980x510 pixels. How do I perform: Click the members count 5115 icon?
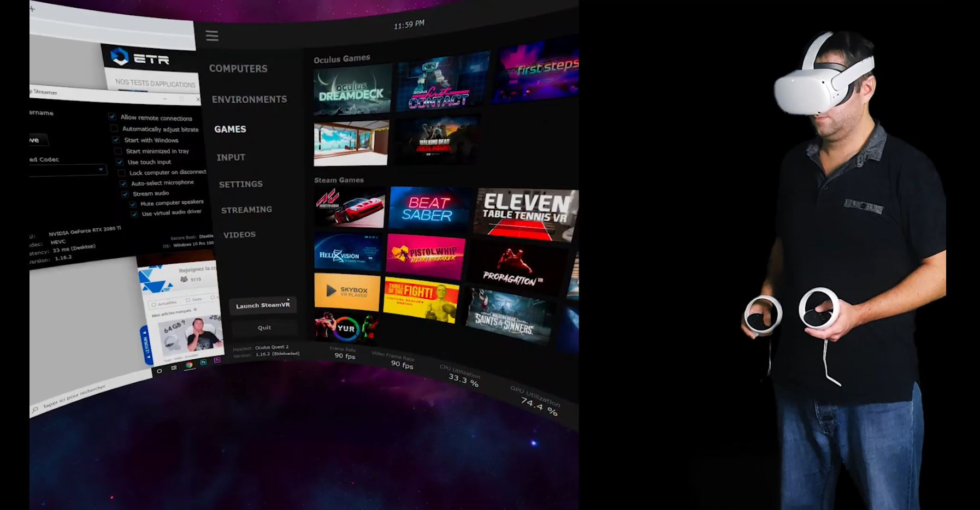point(185,280)
